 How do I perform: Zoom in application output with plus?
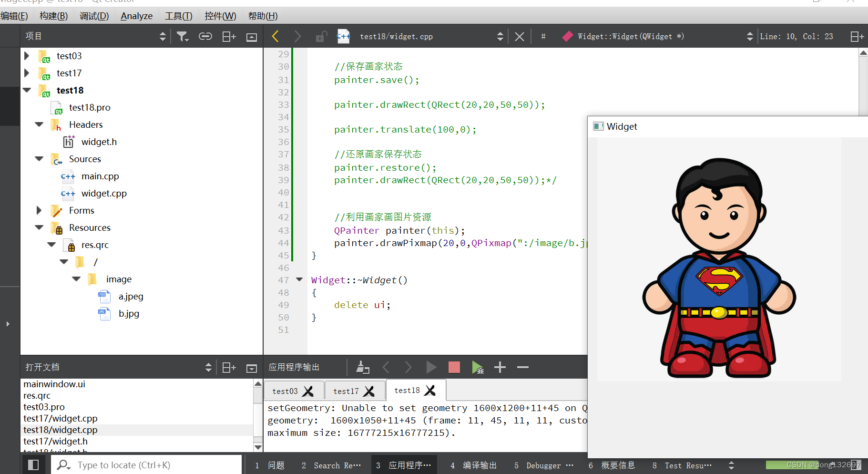click(x=500, y=367)
